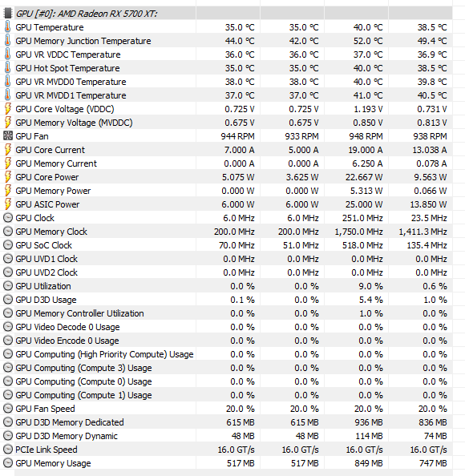465x476 pixels.
Task: Click thermometer icon beside GPU Hot Spot Temperature
Action: point(7,68)
